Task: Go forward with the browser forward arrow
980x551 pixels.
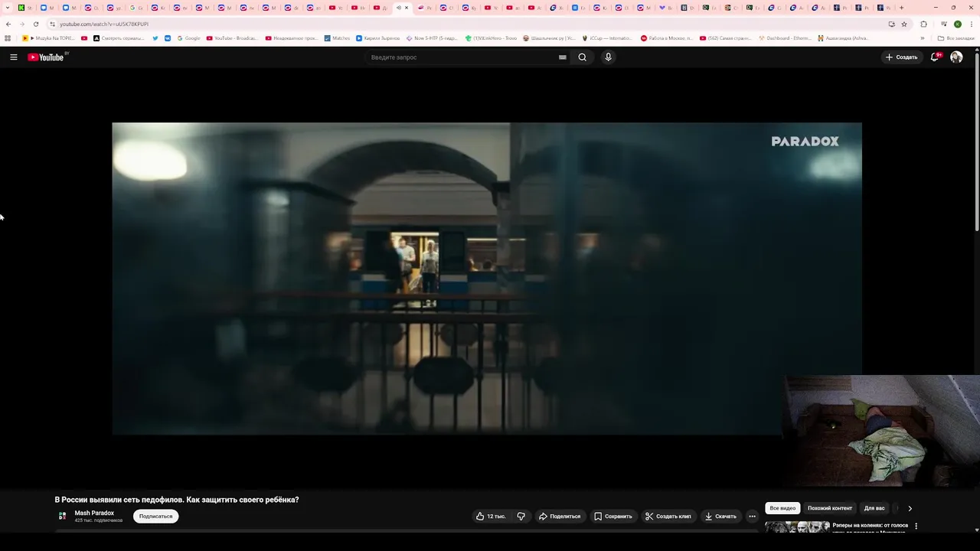Action: (x=21, y=24)
